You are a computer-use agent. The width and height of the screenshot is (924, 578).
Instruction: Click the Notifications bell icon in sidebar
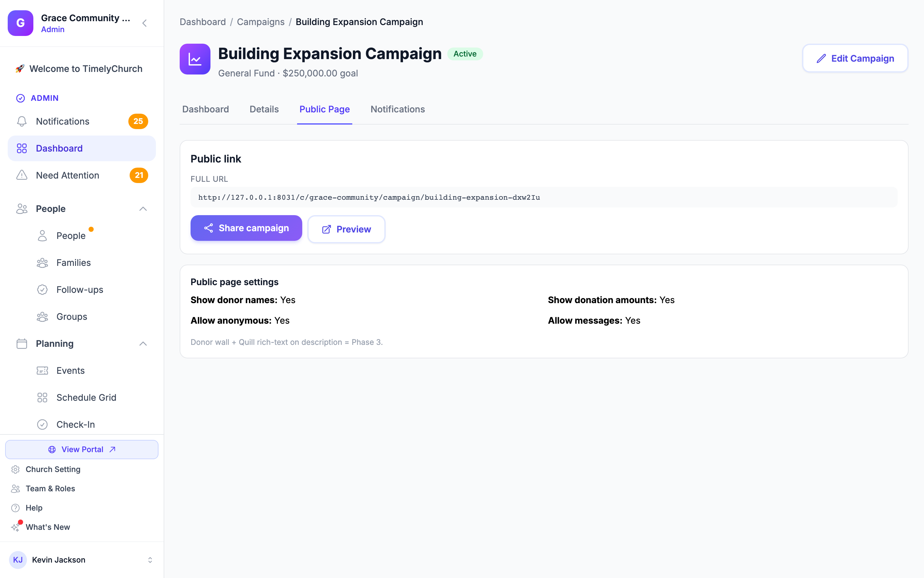pos(22,121)
